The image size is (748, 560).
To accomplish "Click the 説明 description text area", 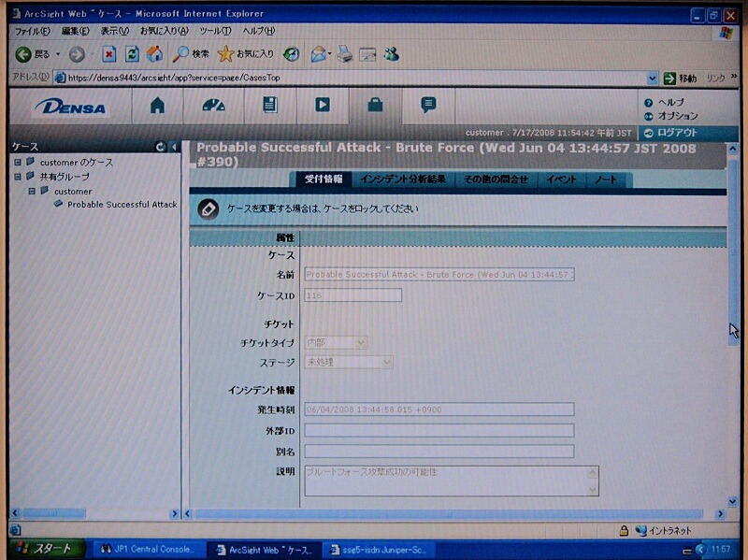I will pos(452,481).
